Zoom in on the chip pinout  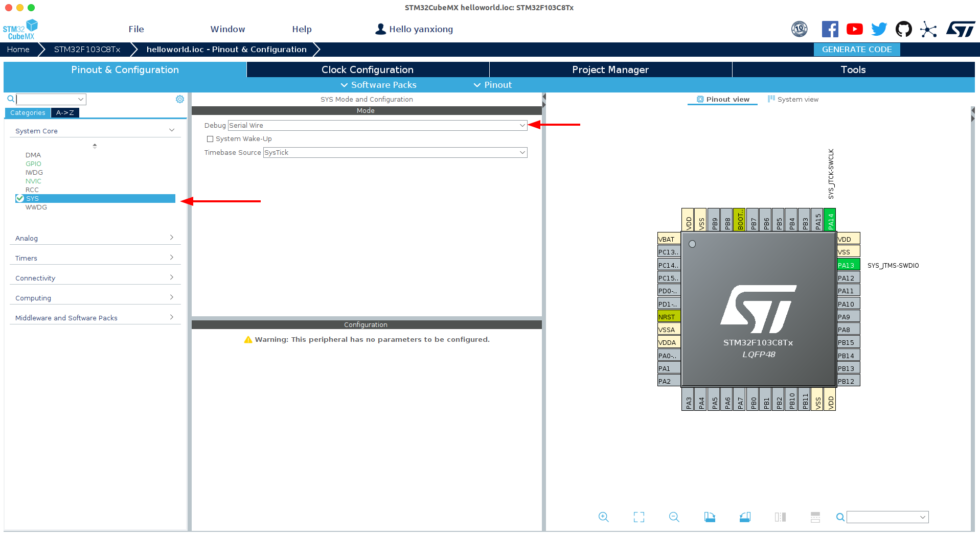603,517
